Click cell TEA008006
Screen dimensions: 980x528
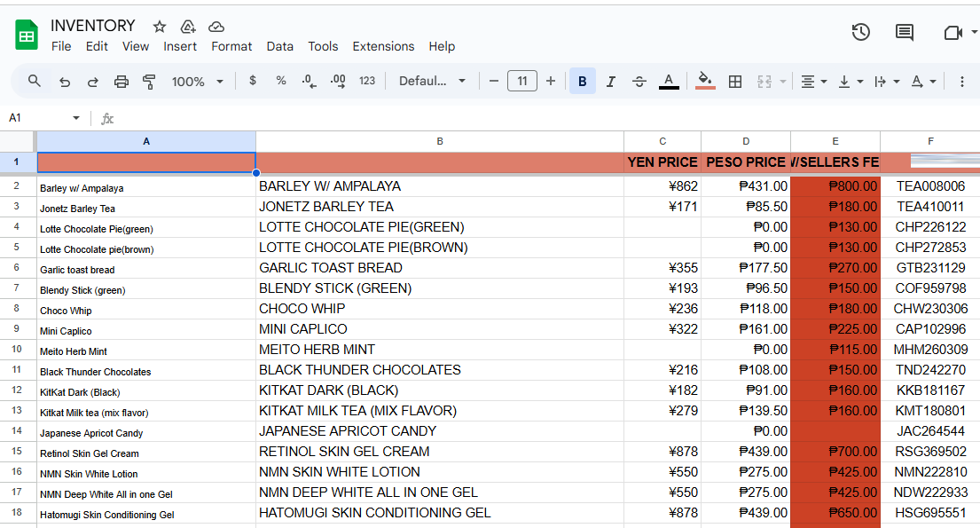930,185
